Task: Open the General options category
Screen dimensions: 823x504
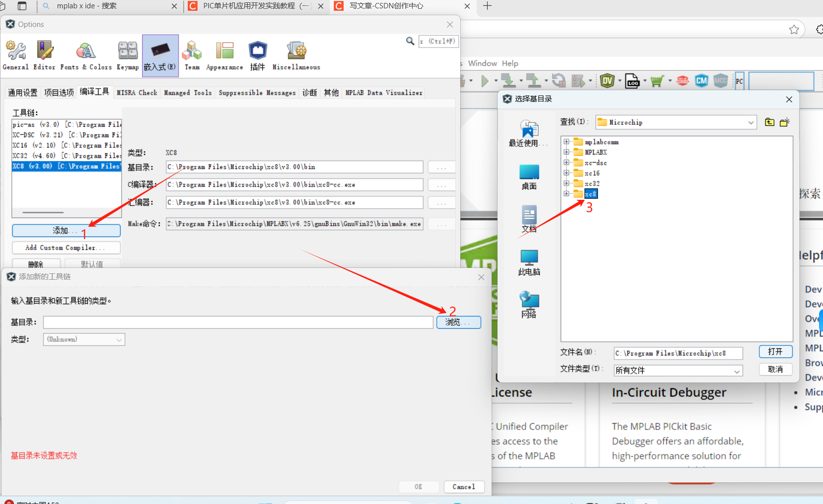Action: click(x=16, y=56)
